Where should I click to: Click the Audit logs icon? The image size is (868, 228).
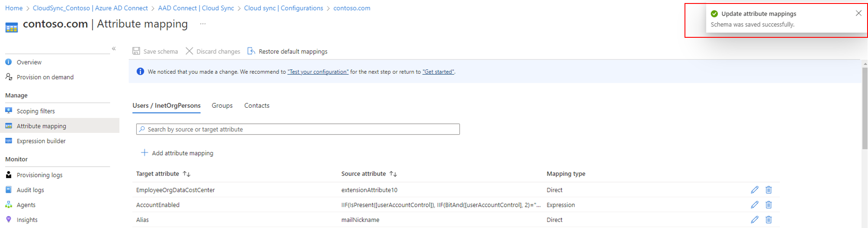(x=9, y=190)
